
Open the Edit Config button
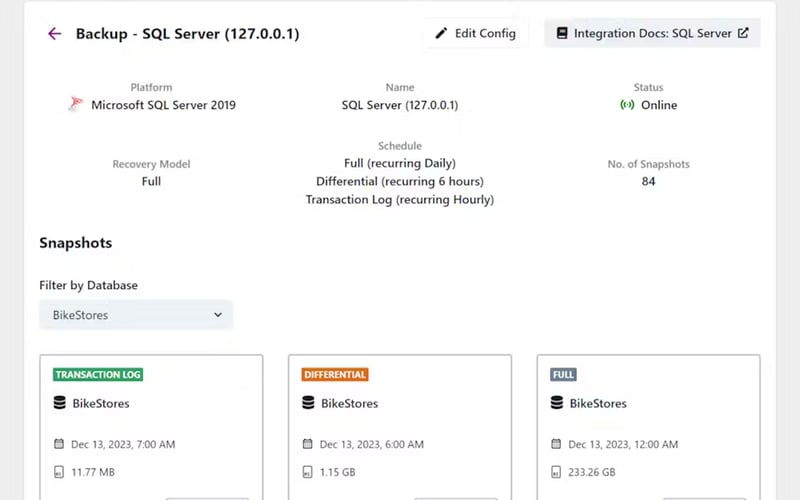click(475, 33)
